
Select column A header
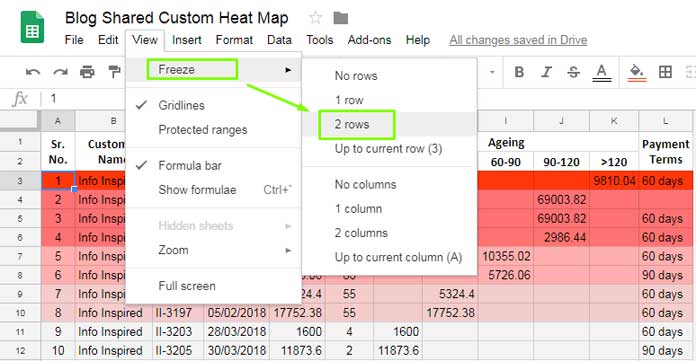pyautogui.click(x=58, y=121)
